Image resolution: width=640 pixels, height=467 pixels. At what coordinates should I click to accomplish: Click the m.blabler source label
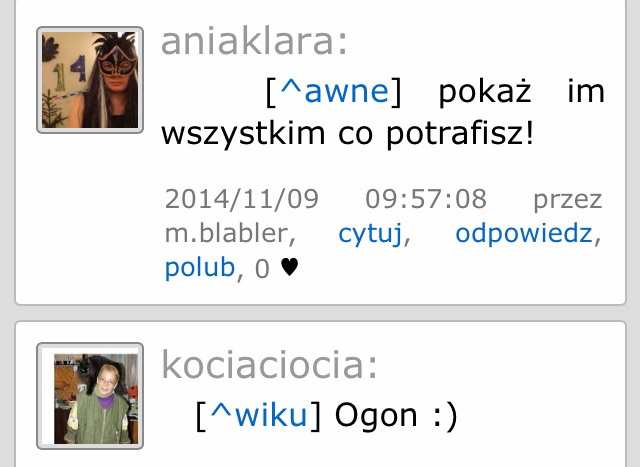click(x=230, y=234)
